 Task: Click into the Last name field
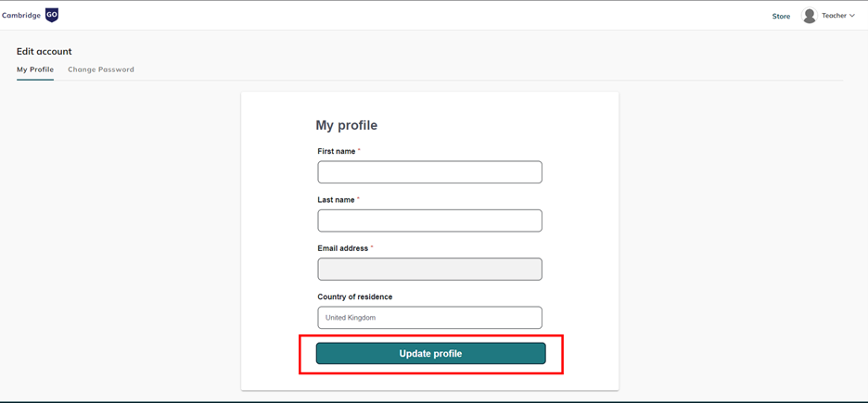pos(429,220)
